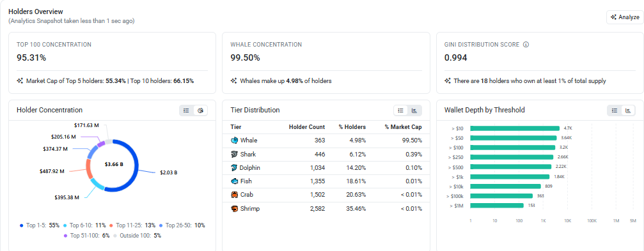
Task: Toggle the Top 6-10 legend entry
Action: (x=85, y=225)
